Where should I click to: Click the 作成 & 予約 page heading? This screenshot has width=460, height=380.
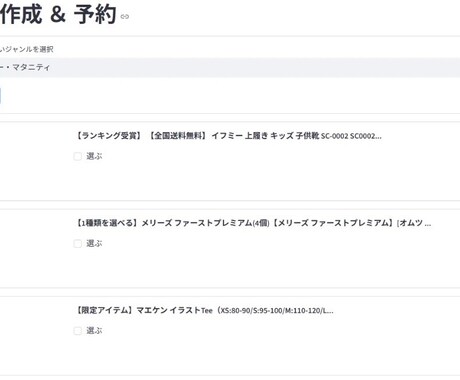(x=58, y=15)
